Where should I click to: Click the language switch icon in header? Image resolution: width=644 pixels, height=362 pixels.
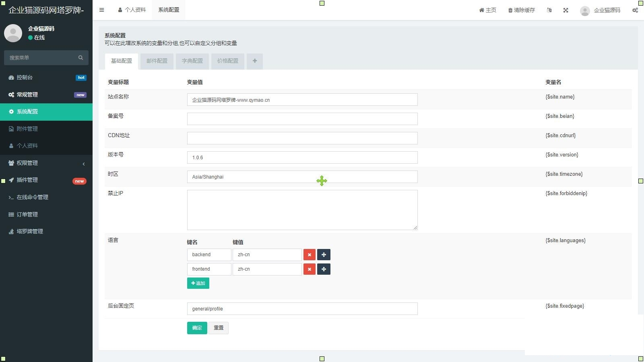click(549, 10)
